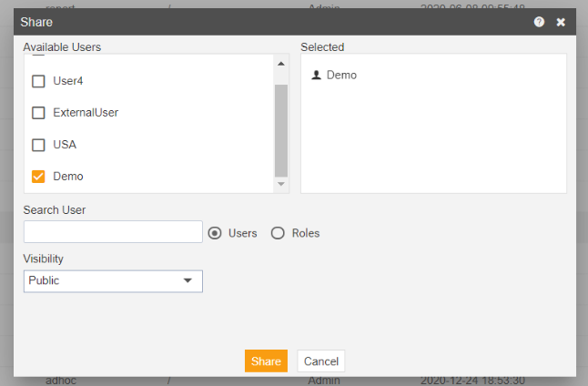Click the Visibility dropdown arrow

coord(188,280)
